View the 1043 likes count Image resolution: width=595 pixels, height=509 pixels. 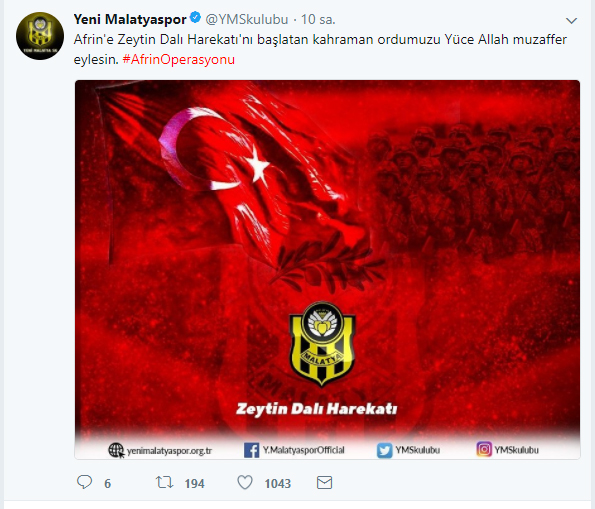click(278, 484)
